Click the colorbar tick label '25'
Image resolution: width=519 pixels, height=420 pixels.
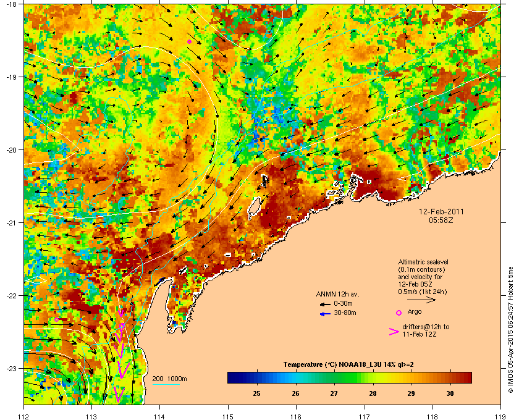(256, 393)
